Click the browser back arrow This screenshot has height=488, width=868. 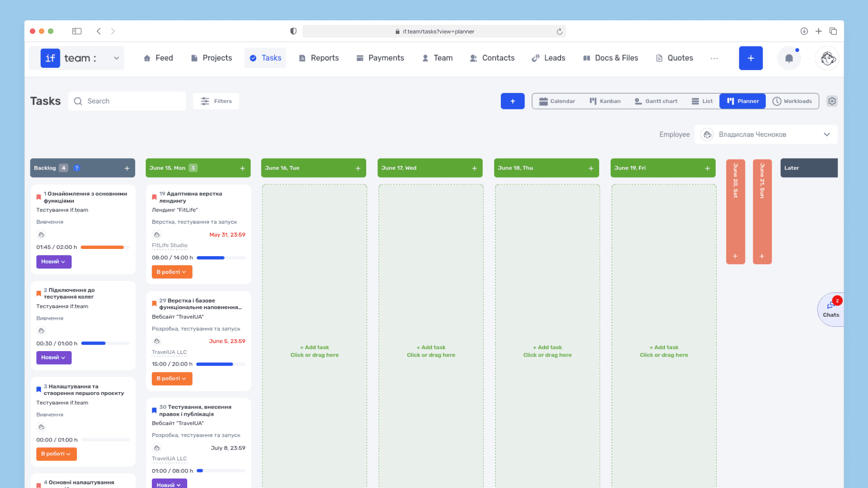(x=99, y=31)
